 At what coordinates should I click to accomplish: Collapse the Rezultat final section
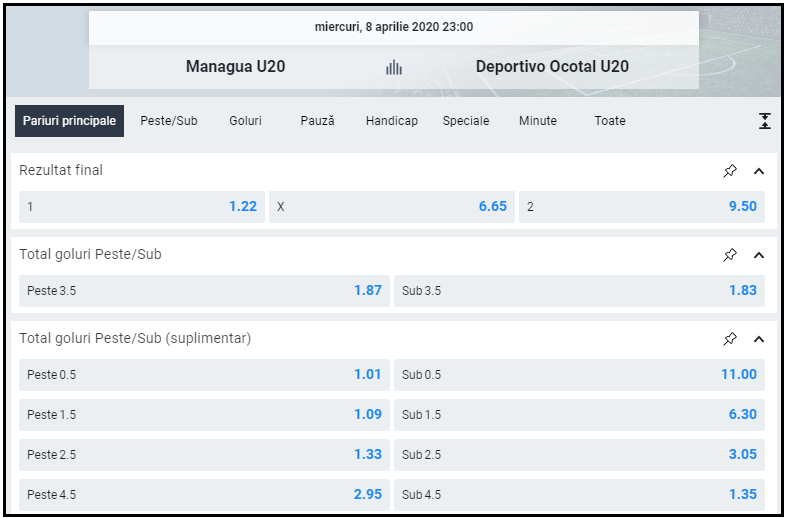pyautogui.click(x=758, y=171)
